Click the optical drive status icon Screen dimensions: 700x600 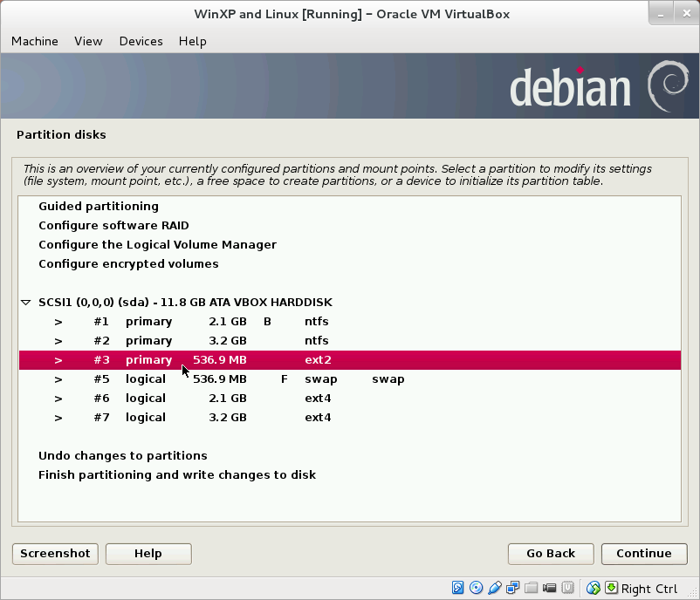click(476, 588)
